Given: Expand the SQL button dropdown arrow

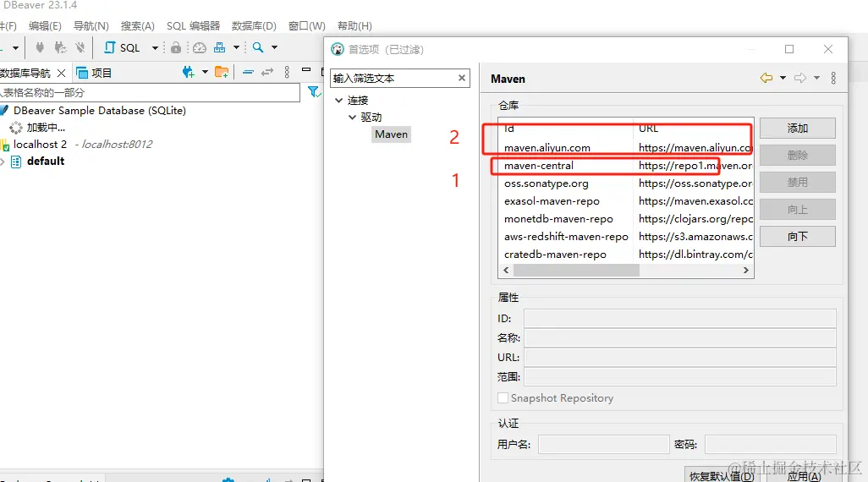Looking at the screenshot, I should click(155, 48).
